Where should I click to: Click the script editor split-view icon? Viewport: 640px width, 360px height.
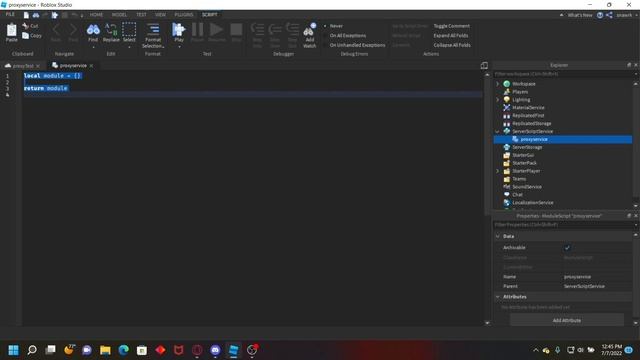(484, 65)
